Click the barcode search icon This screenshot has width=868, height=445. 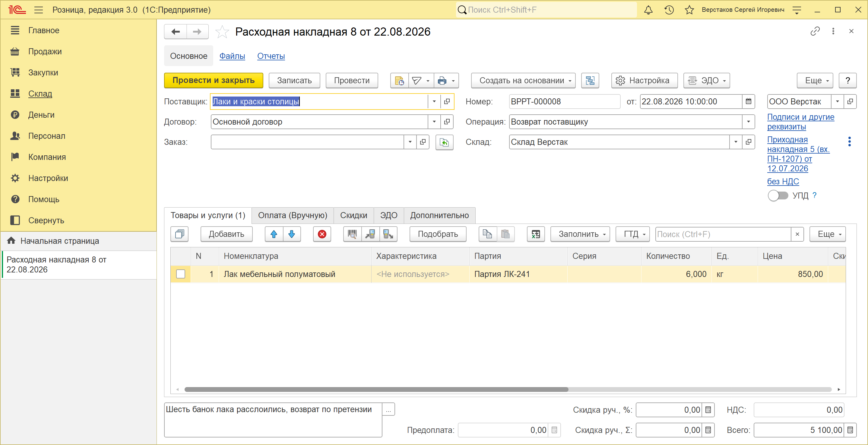(x=352, y=234)
